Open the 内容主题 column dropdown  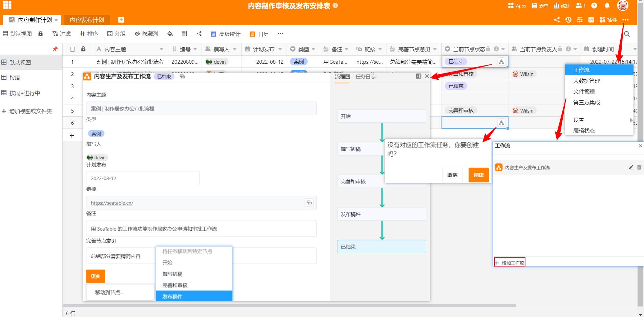click(161, 49)
